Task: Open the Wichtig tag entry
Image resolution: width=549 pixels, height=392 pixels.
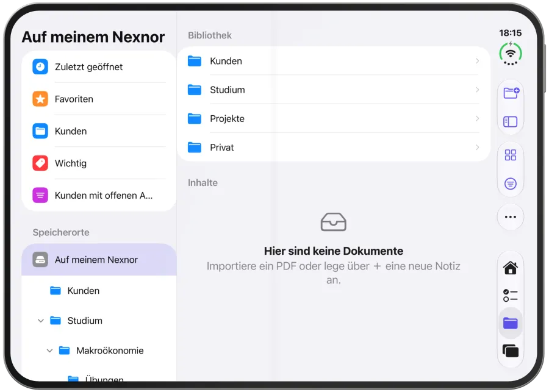Action: 99,163
